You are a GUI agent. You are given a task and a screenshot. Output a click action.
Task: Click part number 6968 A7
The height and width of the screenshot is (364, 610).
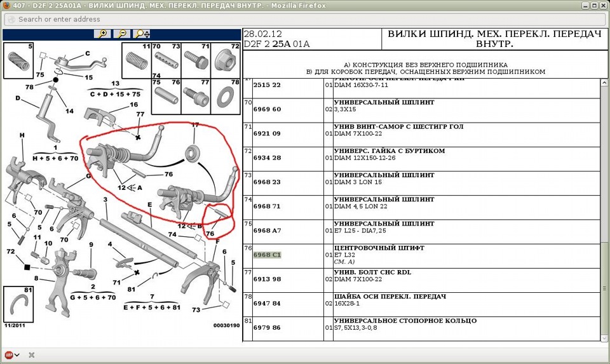click(x=267, y=231)
